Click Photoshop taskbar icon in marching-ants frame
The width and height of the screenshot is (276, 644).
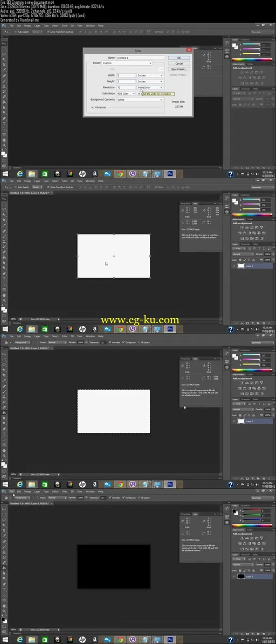(169, 484)
